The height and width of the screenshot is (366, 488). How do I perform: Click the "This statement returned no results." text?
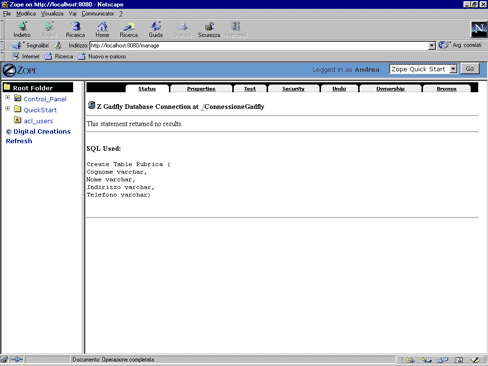coord(135,124)
